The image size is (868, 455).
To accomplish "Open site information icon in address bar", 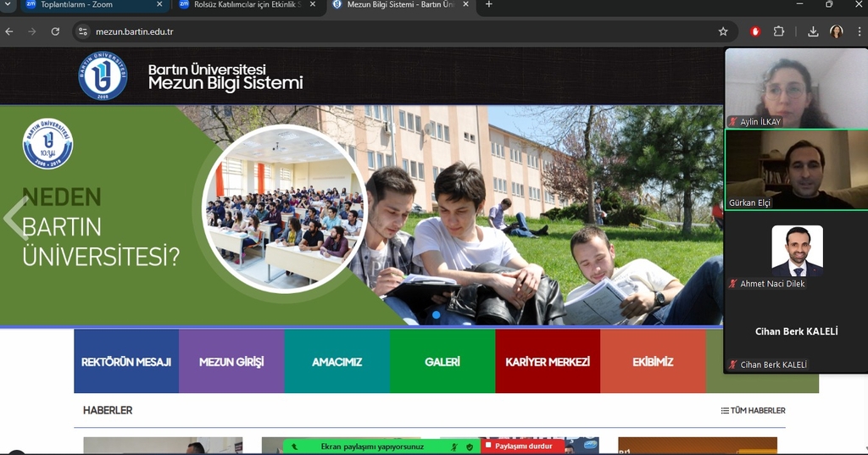I will 83,31.
